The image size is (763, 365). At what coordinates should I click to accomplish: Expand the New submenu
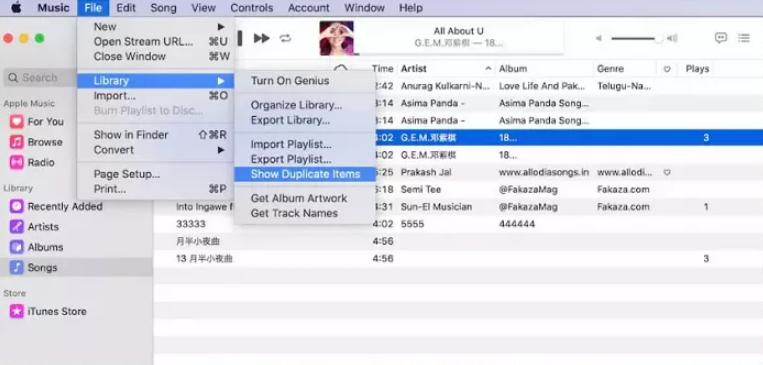pyautogui.click(x=155, y=27)
